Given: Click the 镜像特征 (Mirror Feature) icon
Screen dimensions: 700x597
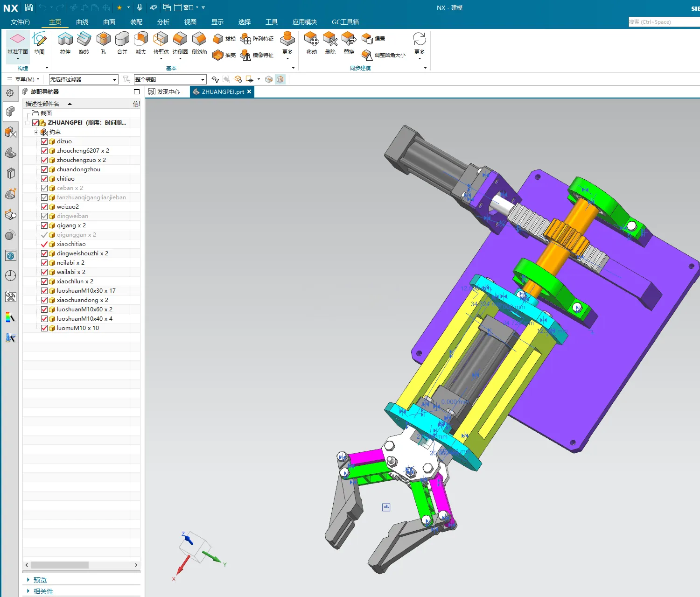Looking at the screenshot, I should pyautogui.click(x=257, y=55).
